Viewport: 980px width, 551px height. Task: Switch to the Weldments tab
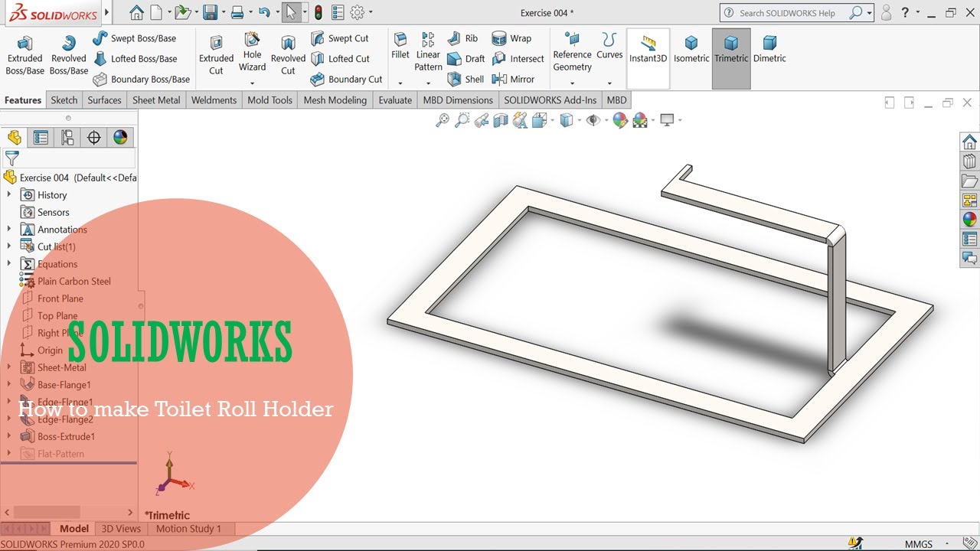(214, 100)
